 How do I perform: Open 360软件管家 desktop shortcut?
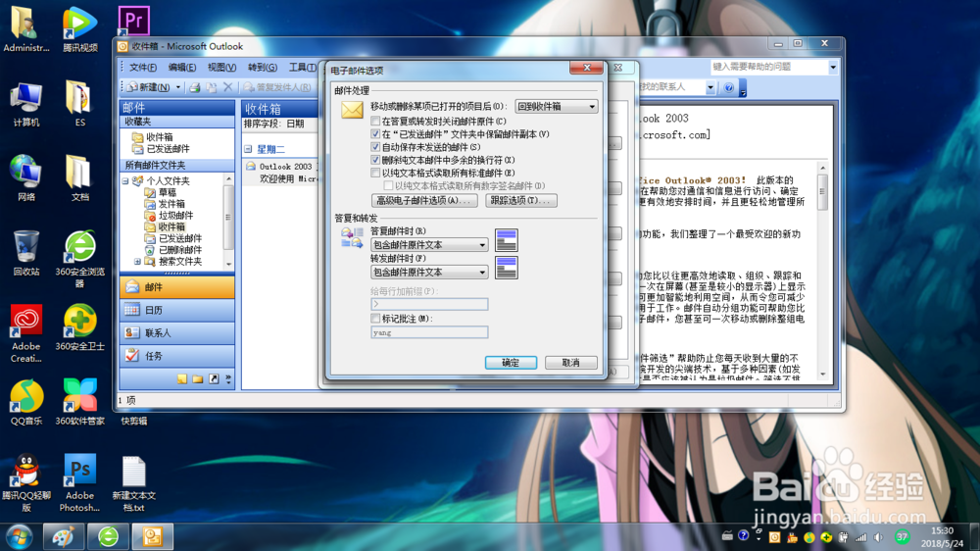click(80, 402)
